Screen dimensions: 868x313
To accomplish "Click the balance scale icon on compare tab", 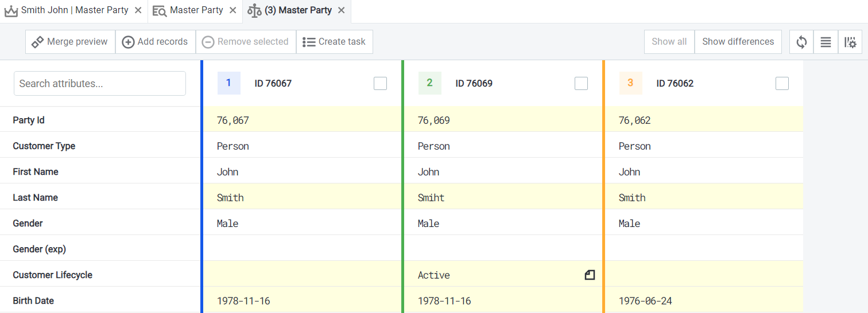I will [x=254, y=11].
